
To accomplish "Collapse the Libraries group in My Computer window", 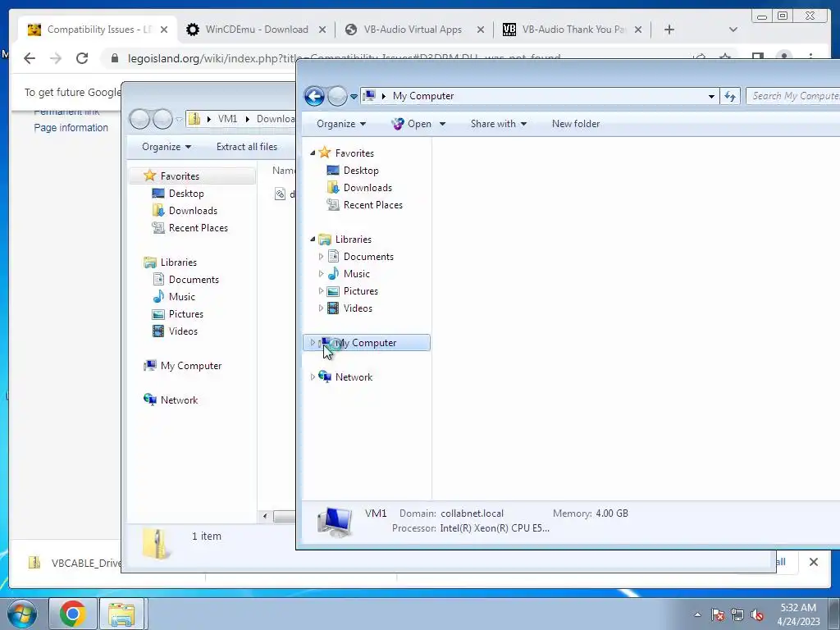I will 313,240.
